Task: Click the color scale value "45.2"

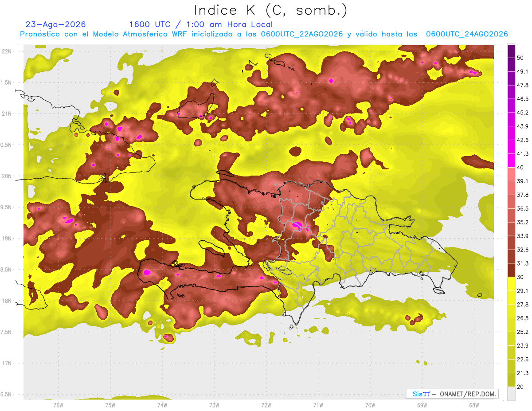Action: pyautogui.click(x=523, y=113)
